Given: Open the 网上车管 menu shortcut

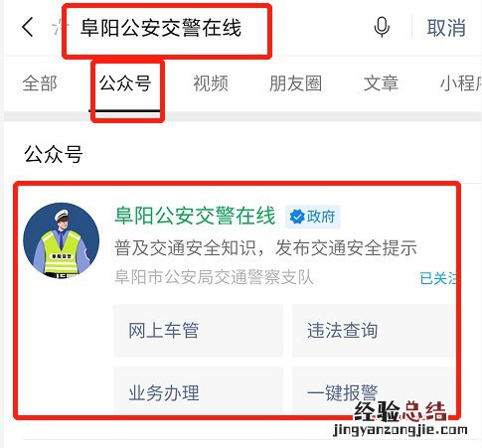Looking at the screenshot, I should click(198, 331).
